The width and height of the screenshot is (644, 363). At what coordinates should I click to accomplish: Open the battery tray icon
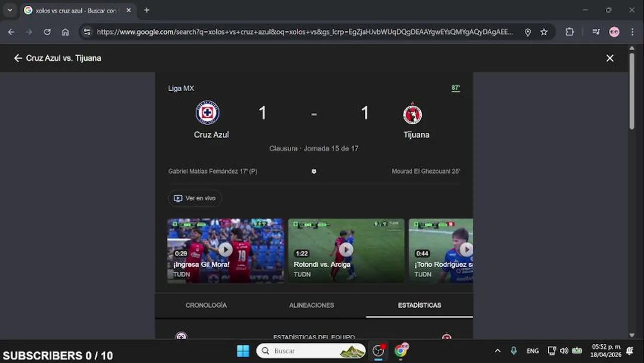pos(577,351)
